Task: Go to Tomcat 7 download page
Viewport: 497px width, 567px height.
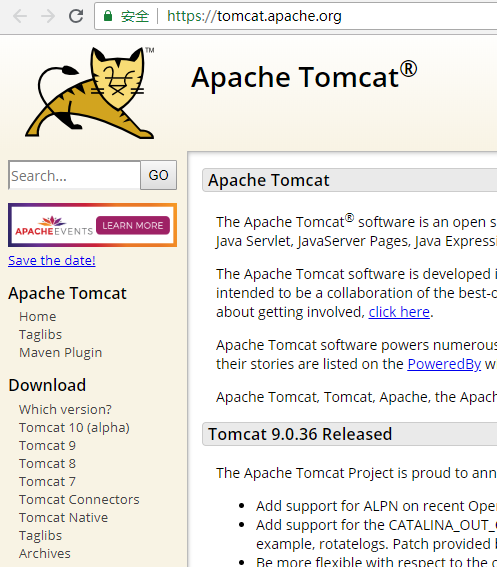Action: point(47,482)
